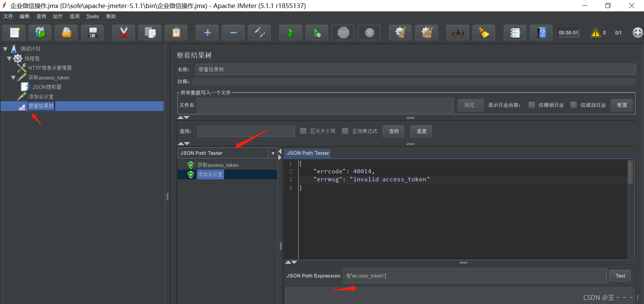
Task: Click the JSON Path Expression field
Action: (475, 276)
